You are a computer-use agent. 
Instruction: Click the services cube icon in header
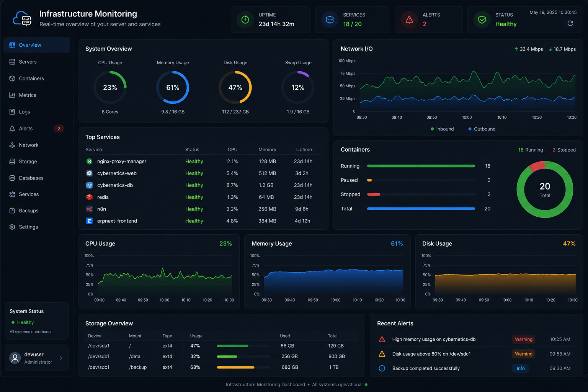tap(330, 20)
